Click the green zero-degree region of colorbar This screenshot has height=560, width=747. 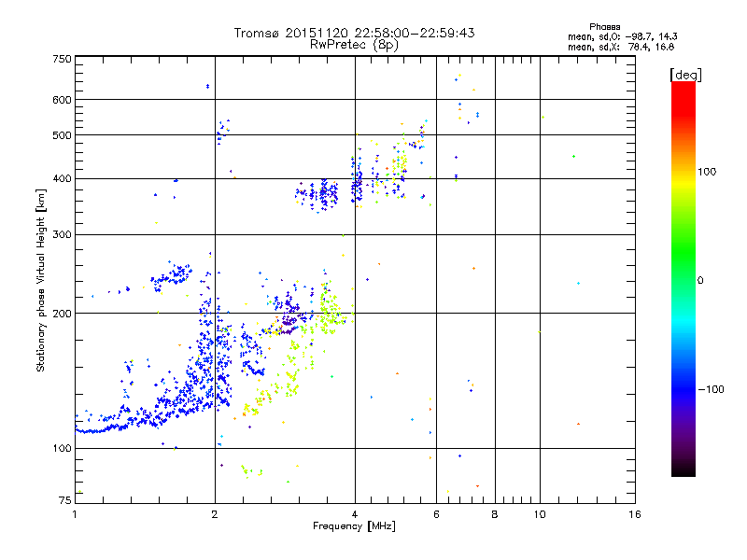click(684, 279)
